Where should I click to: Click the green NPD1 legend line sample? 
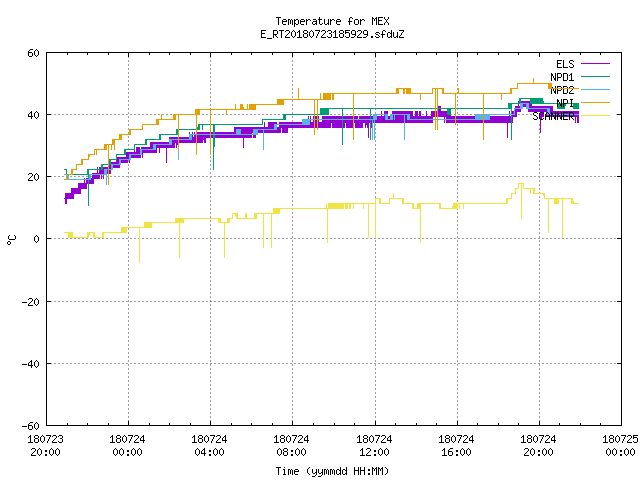595,76
